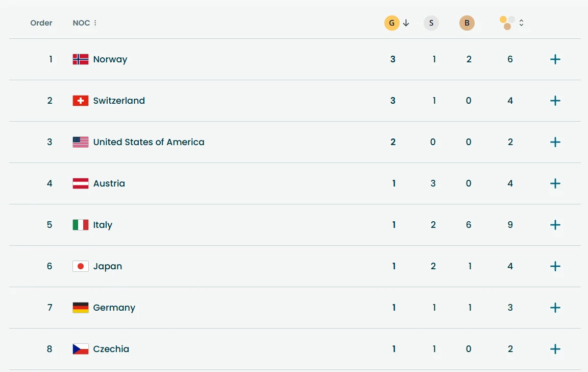Expand the Czechia row with its plus button
This screenshot has height=372, width=588.
point(555,348)
